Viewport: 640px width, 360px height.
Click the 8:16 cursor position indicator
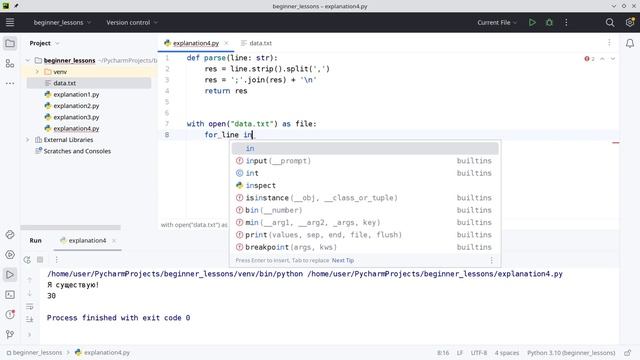[443, 353]
